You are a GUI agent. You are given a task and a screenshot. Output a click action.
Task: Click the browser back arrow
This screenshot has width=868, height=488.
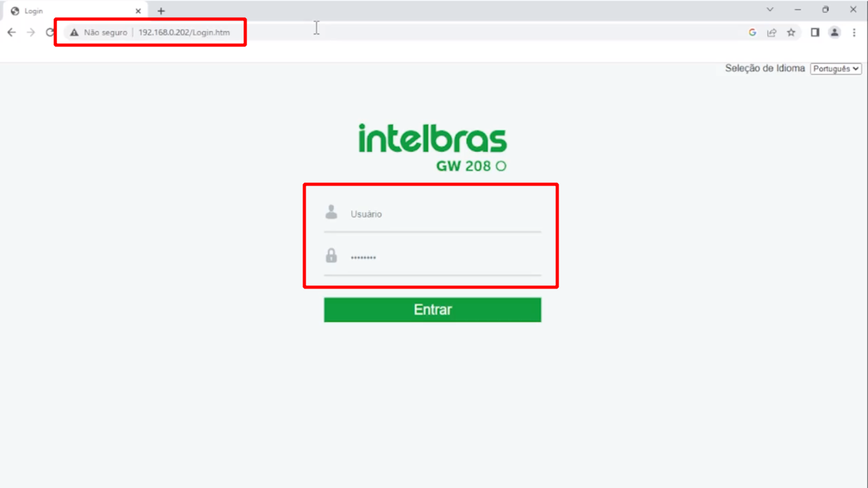[11, 32]
